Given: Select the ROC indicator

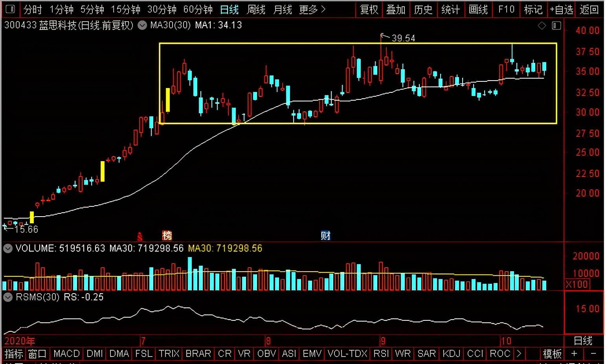Looking at the screenshot, I should pos(500,354).
